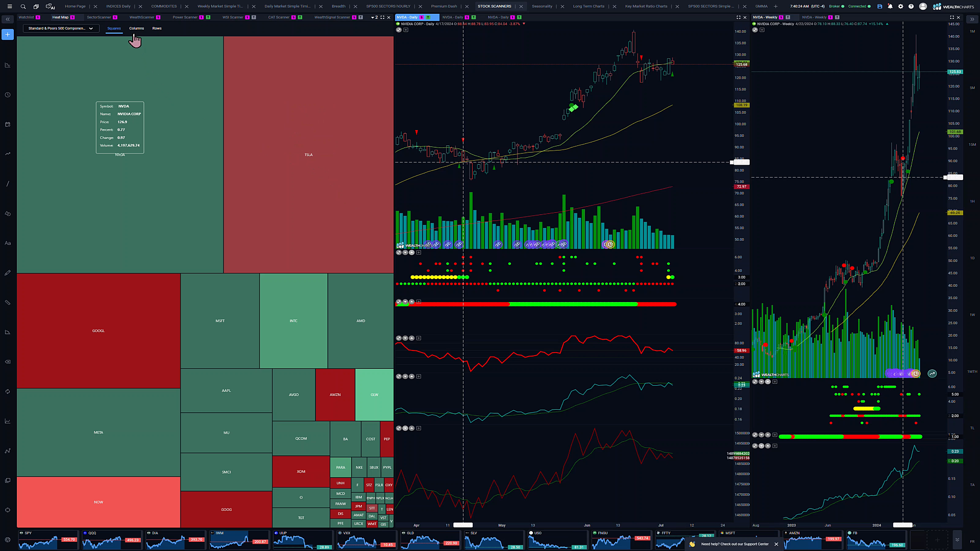Save the workspace with the floppy disk icon
Viewport: 980px width, 551px height.
879,7
